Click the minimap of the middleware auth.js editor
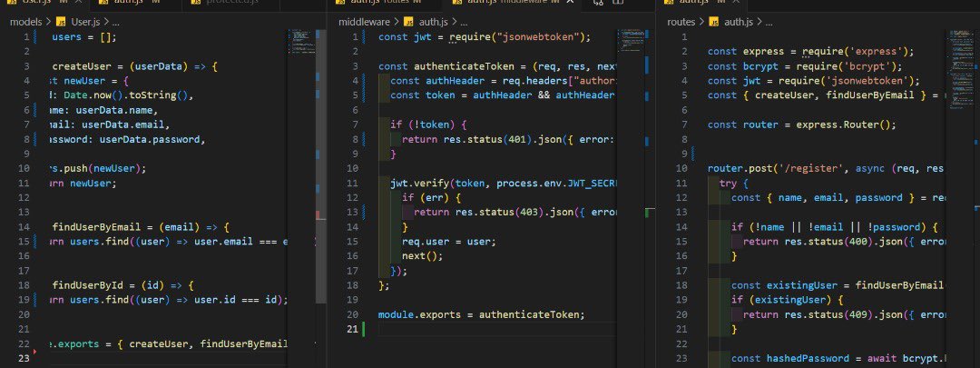The image size is (980, 368). 630,40
